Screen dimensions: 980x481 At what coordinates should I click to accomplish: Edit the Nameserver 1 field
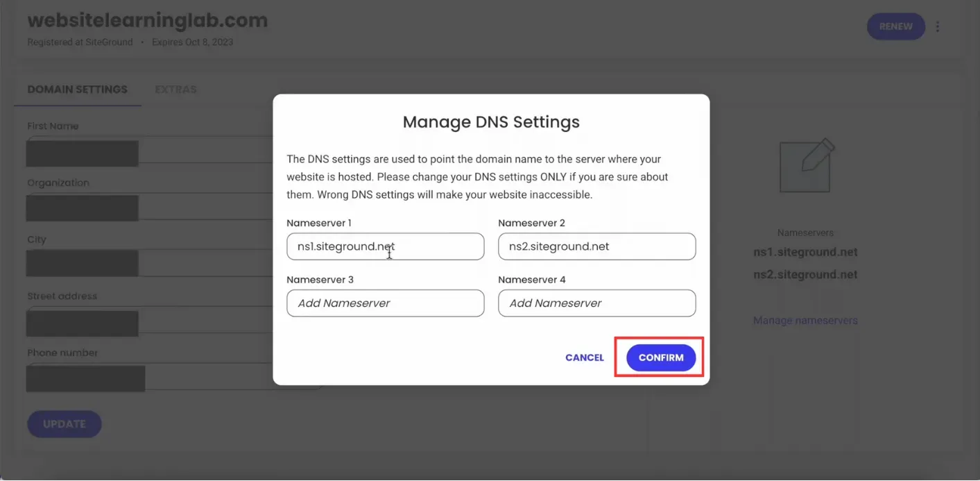pos(385,246)
